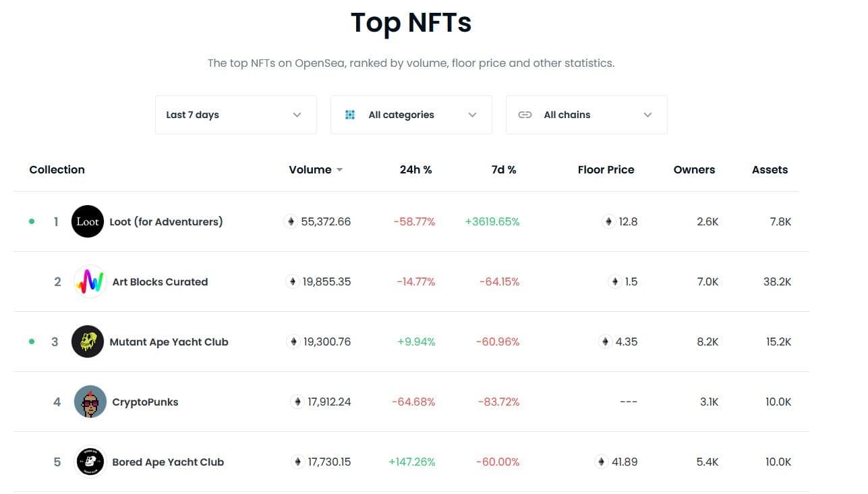Click the Owners column header
Viewport: 868px width, 494px height.
[x=694, y=169]
